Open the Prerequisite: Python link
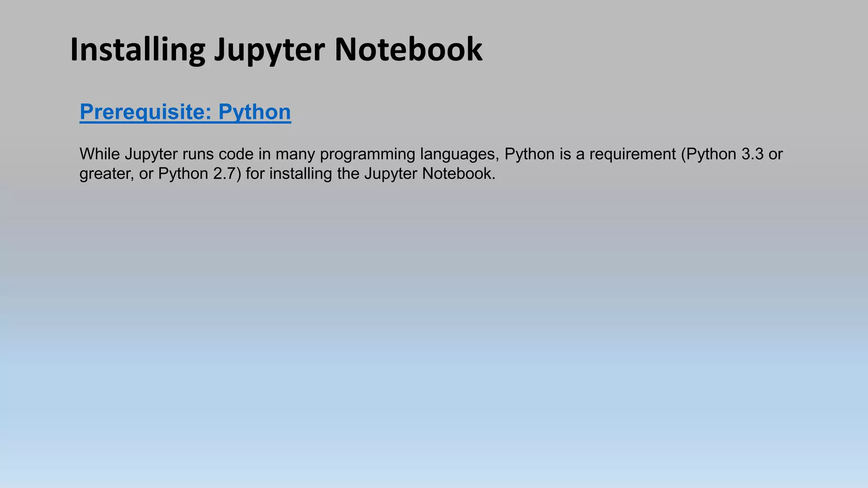Screen dimensions: 868x488 pos(185,112)
